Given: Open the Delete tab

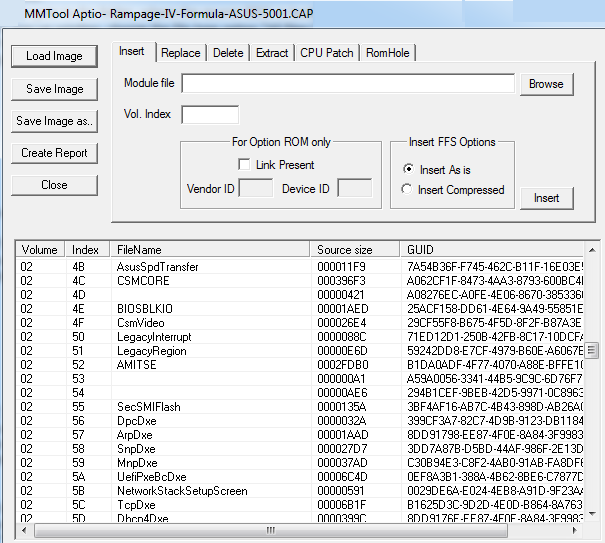Looking at the screenshot, I should click(228, 53).
